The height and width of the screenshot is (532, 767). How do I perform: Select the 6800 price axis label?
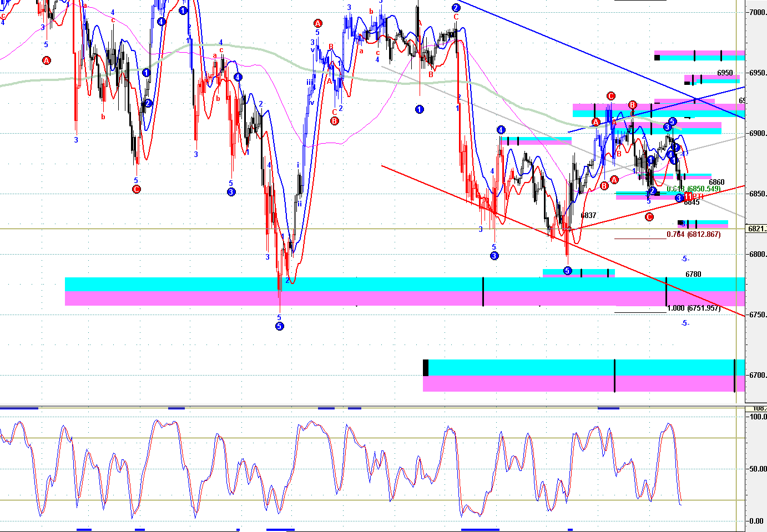tap(757, 254)
